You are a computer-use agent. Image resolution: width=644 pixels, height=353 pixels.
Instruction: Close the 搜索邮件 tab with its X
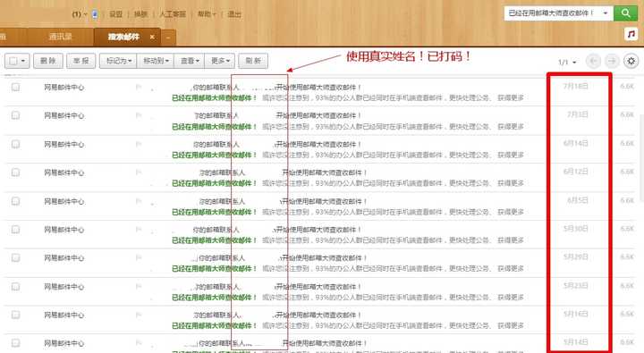click(152, 37)
